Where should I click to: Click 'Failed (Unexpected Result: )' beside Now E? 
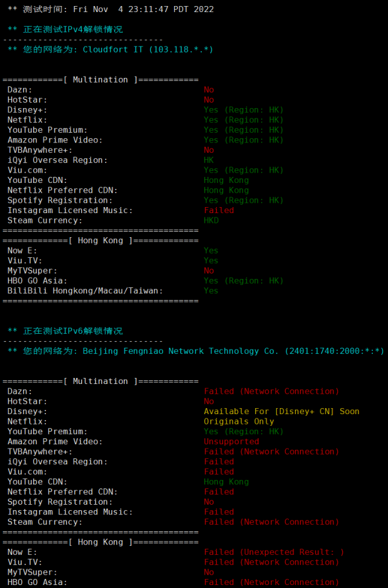tap(274, 552)
